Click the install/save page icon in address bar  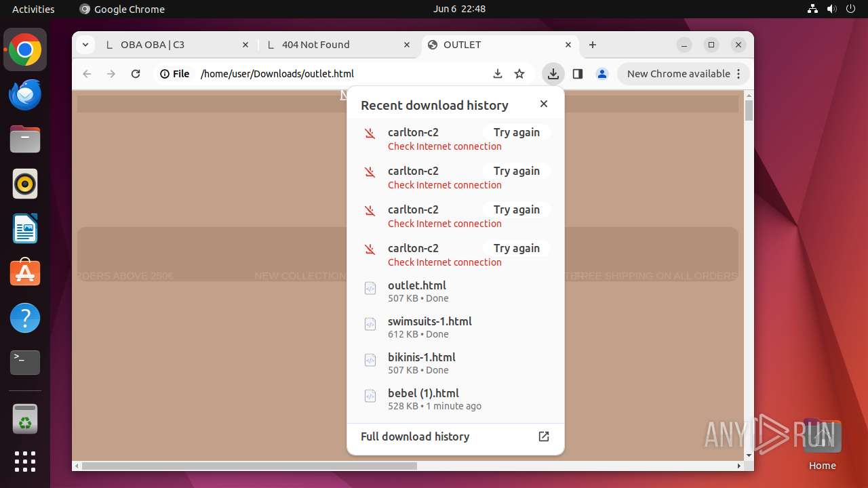[x=498, y=74]
